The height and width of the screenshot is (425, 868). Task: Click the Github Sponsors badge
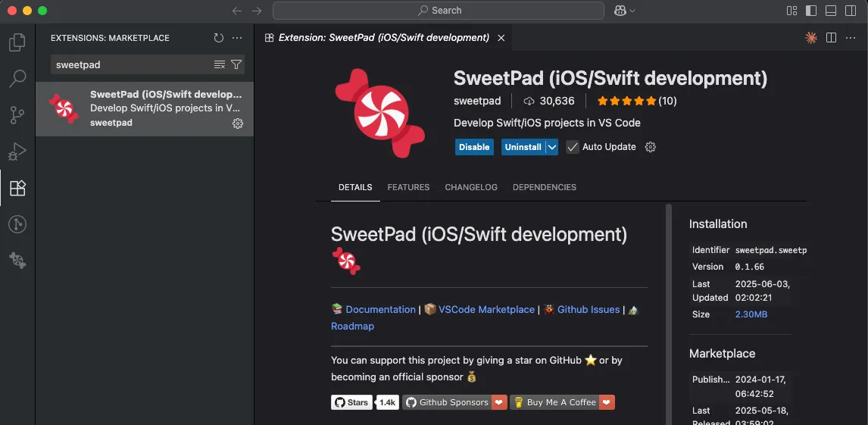(454, 402)
